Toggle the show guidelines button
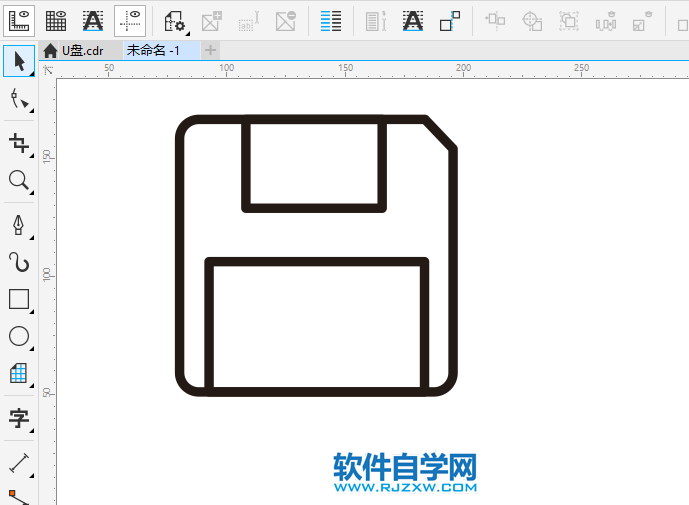This screenshot has height=505, width=689. 130,21
